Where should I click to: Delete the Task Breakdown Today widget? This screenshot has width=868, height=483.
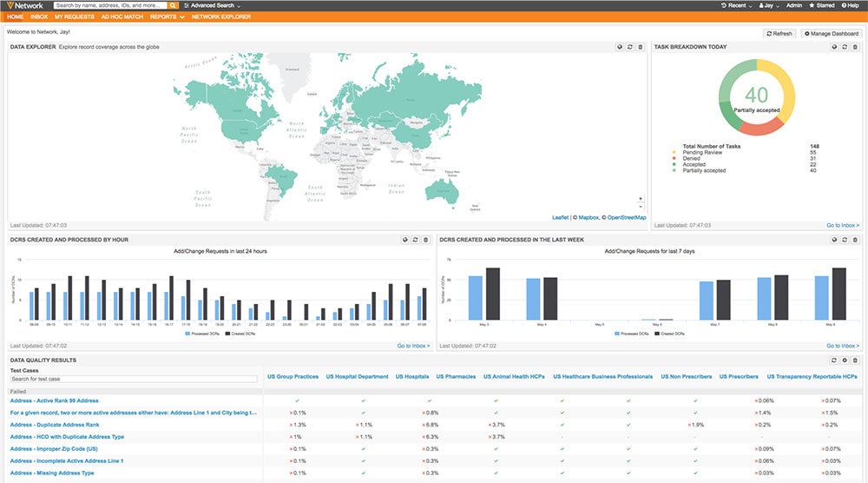tap(854, 47)
